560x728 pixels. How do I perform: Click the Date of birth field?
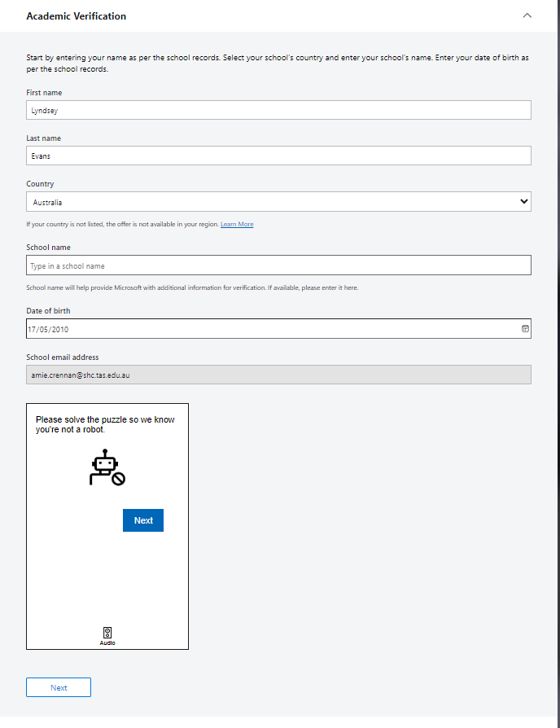click(269, 329)
